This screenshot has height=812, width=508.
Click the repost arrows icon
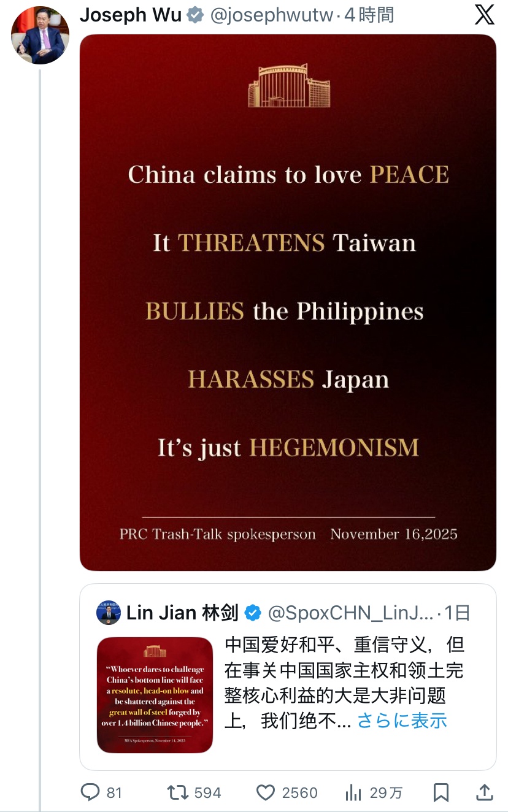(177, 792)
